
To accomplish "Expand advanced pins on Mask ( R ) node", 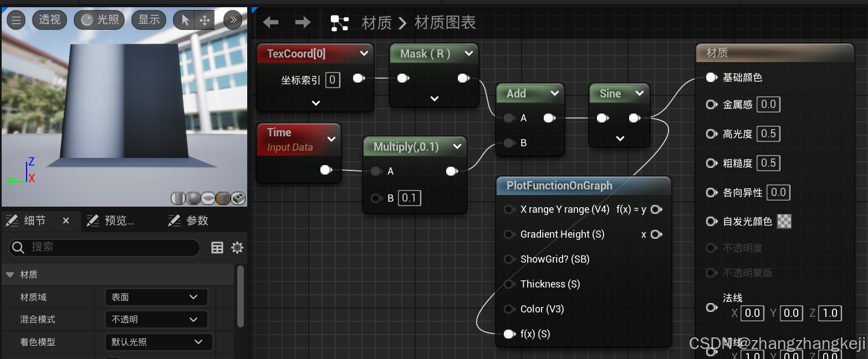I will coord(435,99).
